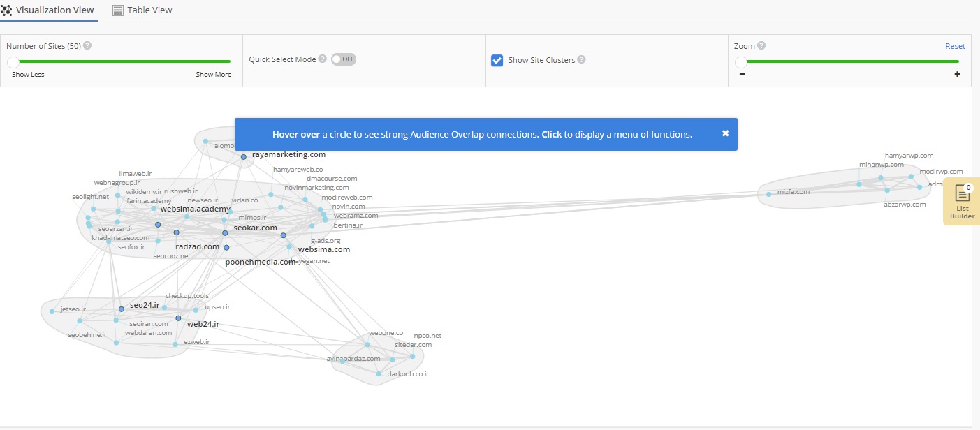Click the web24.ir label
This screenshot has width=980, height=430.
tap(203, 324)
